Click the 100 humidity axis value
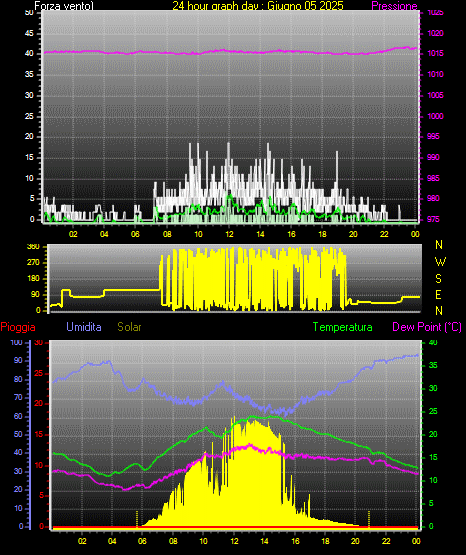Screen dimensions: 466x555 coord(16,342)
